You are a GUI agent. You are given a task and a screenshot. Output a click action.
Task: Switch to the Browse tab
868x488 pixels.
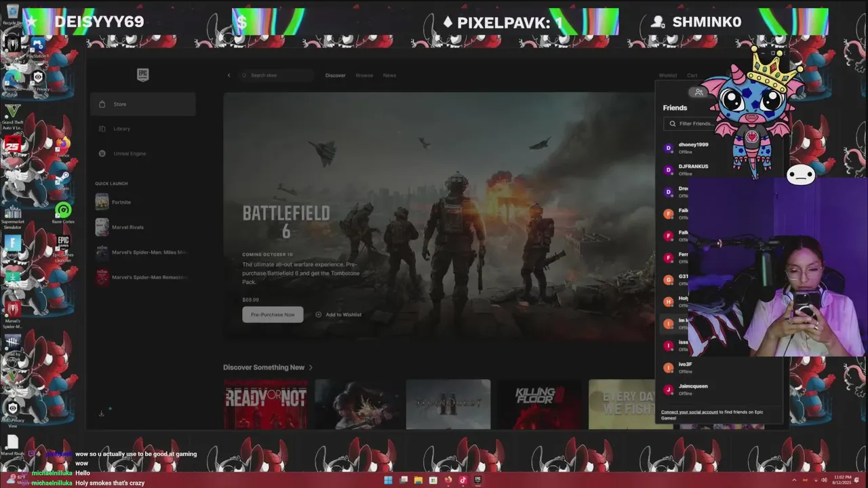(x=364, y=75)
